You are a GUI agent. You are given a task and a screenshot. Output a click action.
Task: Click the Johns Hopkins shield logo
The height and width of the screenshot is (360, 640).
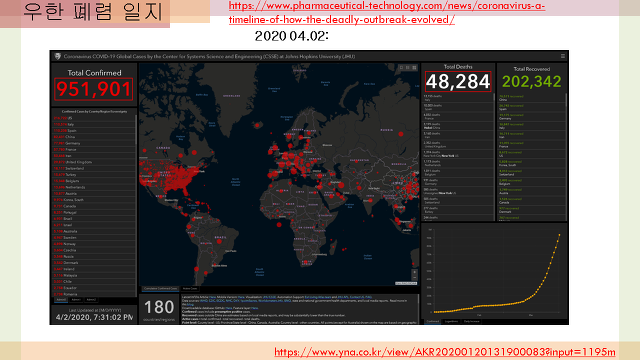[58, 56]
